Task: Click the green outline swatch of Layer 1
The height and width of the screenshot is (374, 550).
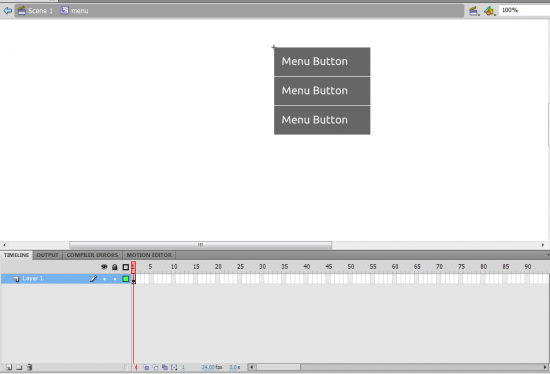Action: [126, 279]
